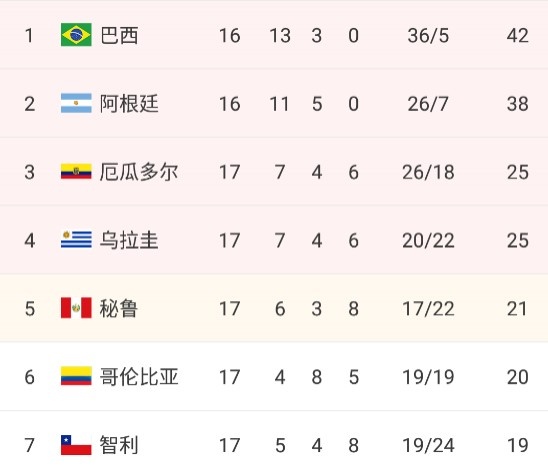Click the Peru flag icon
This screenshot has width=548, height=474.
pyautogui.click(x=76, y=308)
